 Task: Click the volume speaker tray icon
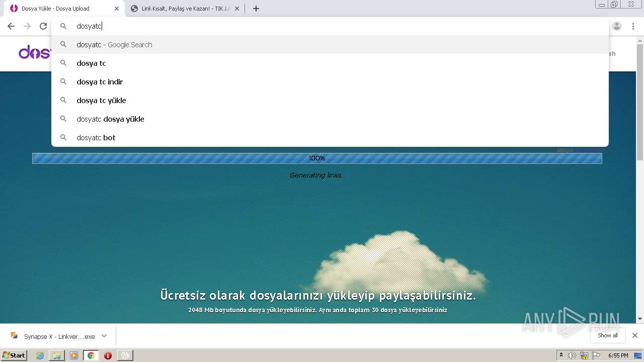point(572,355)
